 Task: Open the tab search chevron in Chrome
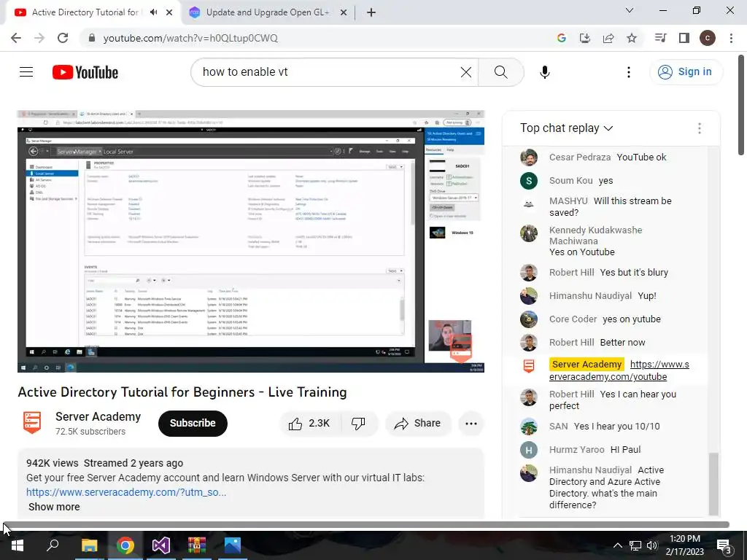pyautogui.click(x=630, y=10)
